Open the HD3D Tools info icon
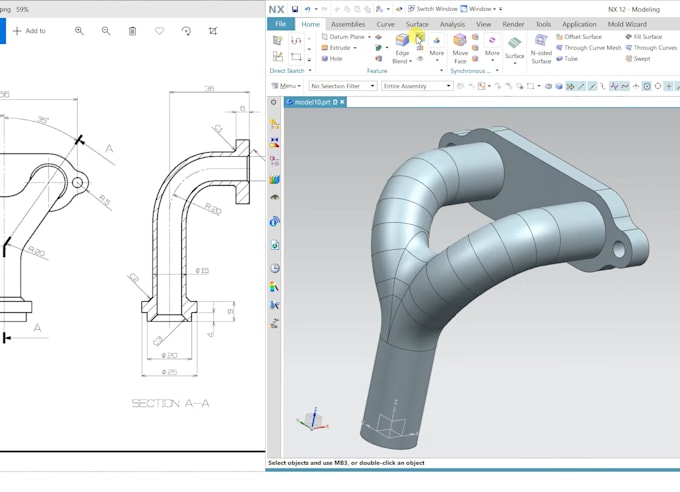The height and width of the screenshot is (492, 680). [x=274, y=222]
